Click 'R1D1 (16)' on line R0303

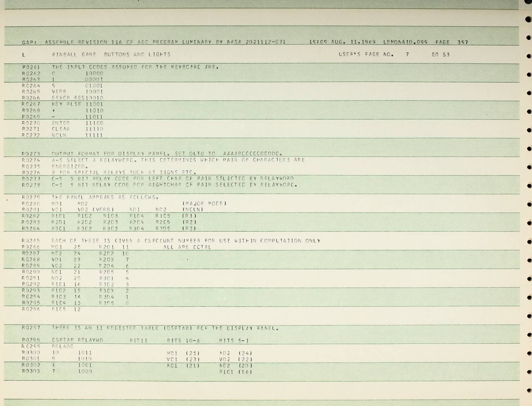[236, 372]
